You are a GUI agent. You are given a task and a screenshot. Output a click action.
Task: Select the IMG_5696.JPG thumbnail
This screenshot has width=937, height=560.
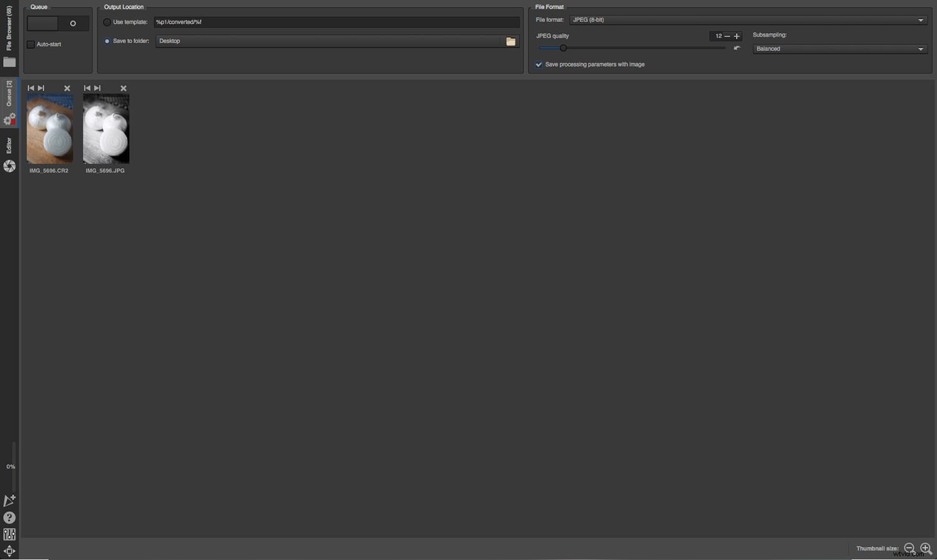click(x=106, y=128)
